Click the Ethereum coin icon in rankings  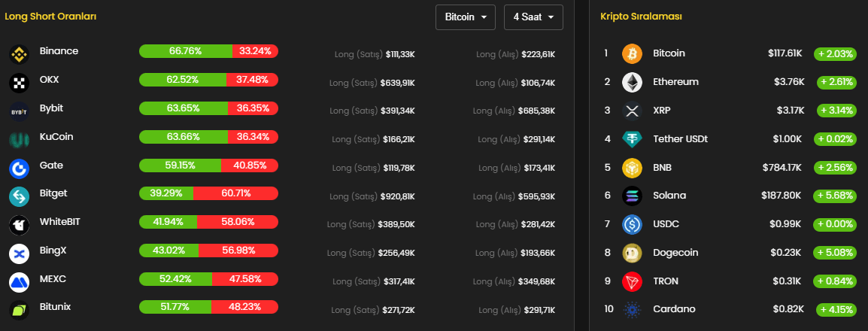(x=633, y=83)
